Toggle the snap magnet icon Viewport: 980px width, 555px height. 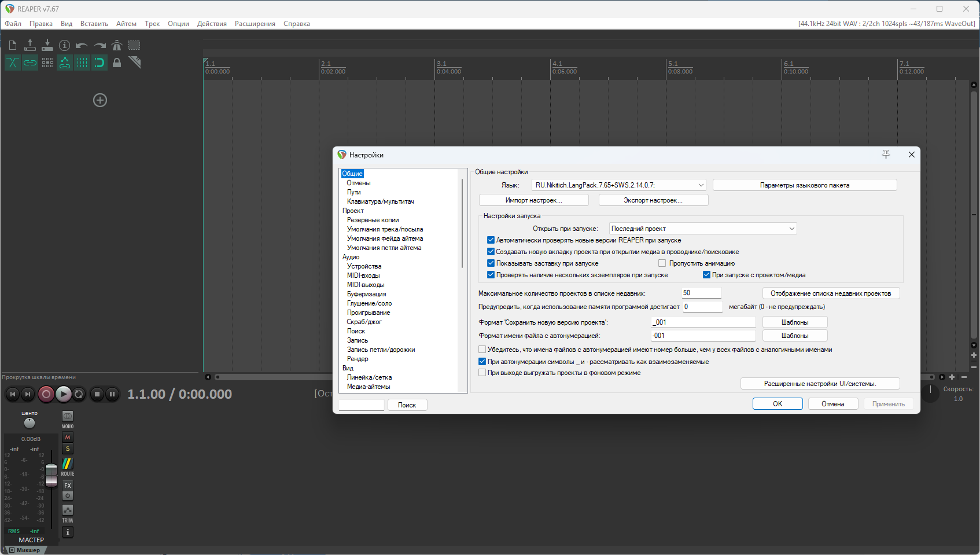click(100, 63)
